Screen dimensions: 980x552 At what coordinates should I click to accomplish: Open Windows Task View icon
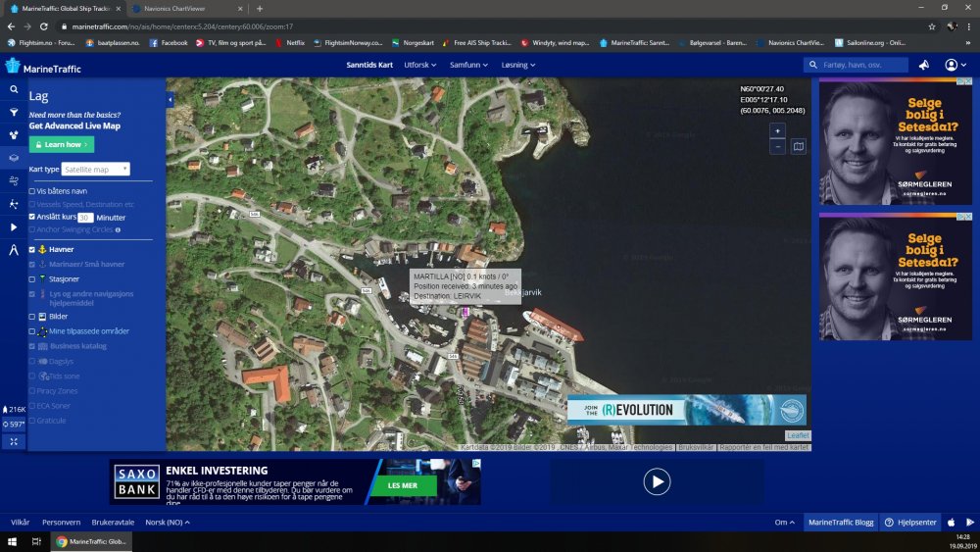pos(36,541)
